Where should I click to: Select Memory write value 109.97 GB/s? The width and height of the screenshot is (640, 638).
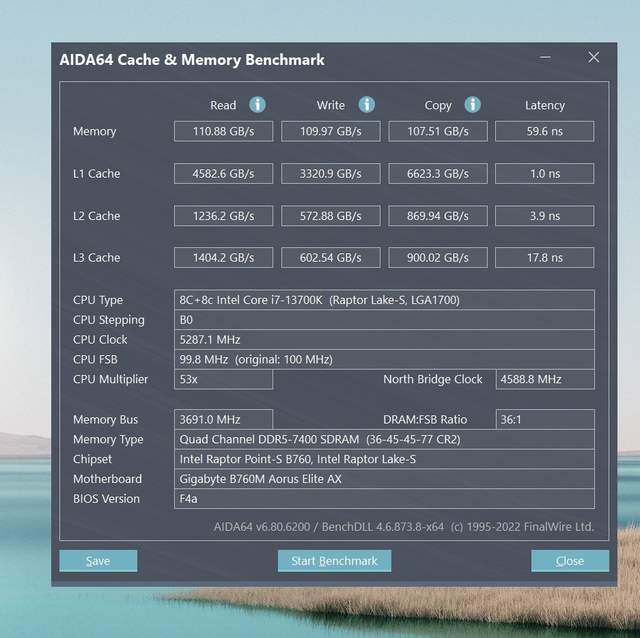pyautogui.click(x=331, y=131)
